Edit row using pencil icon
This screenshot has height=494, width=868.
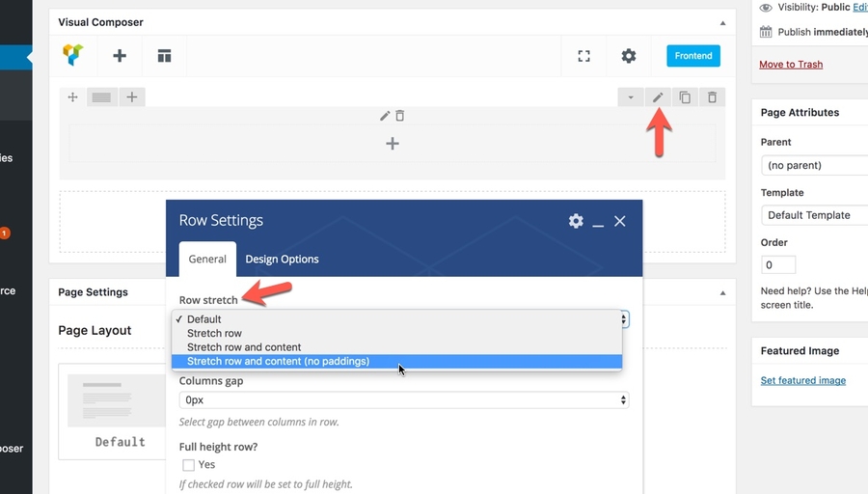tap(658, 97)
